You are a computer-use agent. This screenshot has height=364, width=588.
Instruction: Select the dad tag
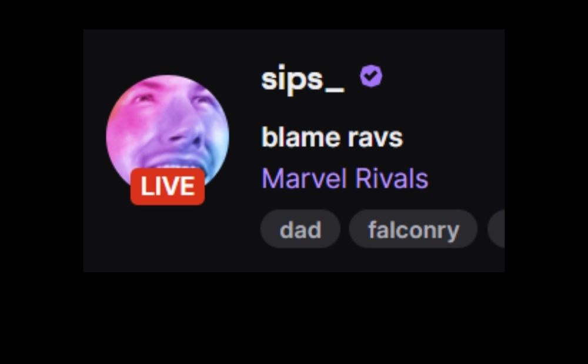click(300, 229)
